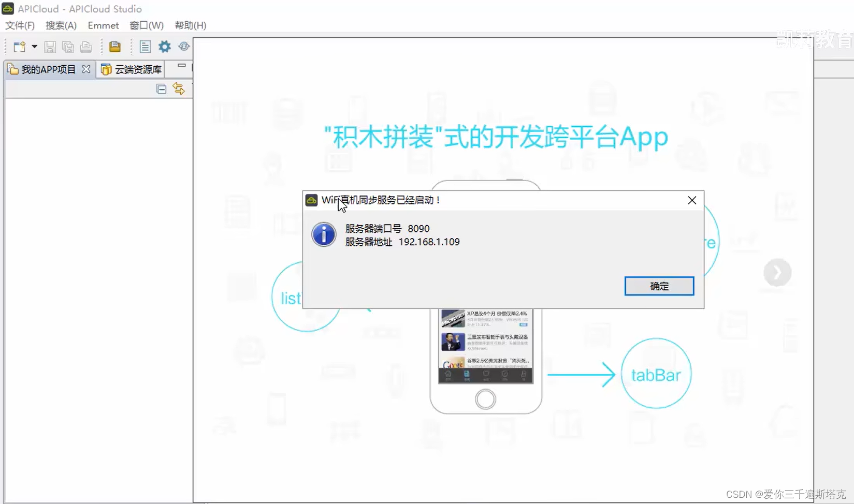The image size is (854, 504).
Task: Click the Print icon in the toolbar
Action: pyautogui.click(x=85, y=47)
